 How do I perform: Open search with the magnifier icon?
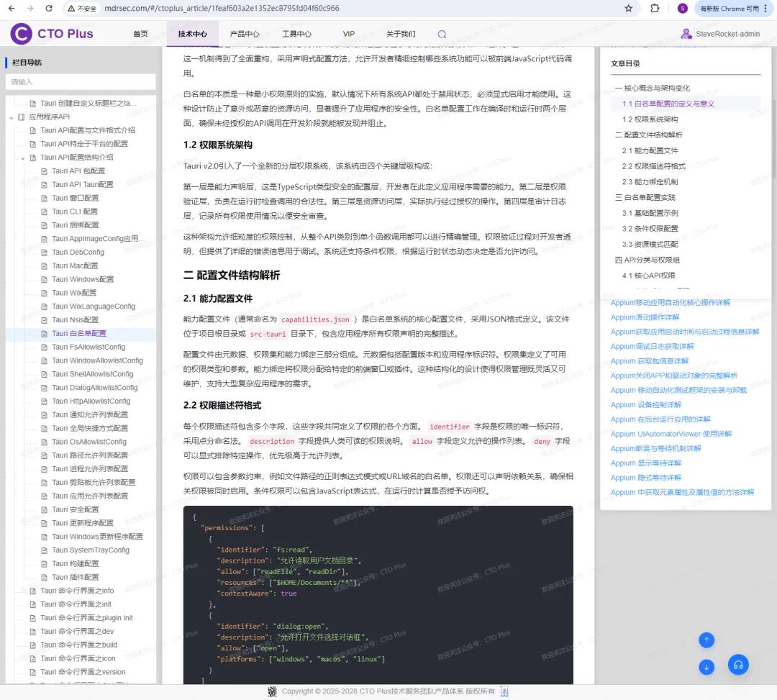[442, 35]
